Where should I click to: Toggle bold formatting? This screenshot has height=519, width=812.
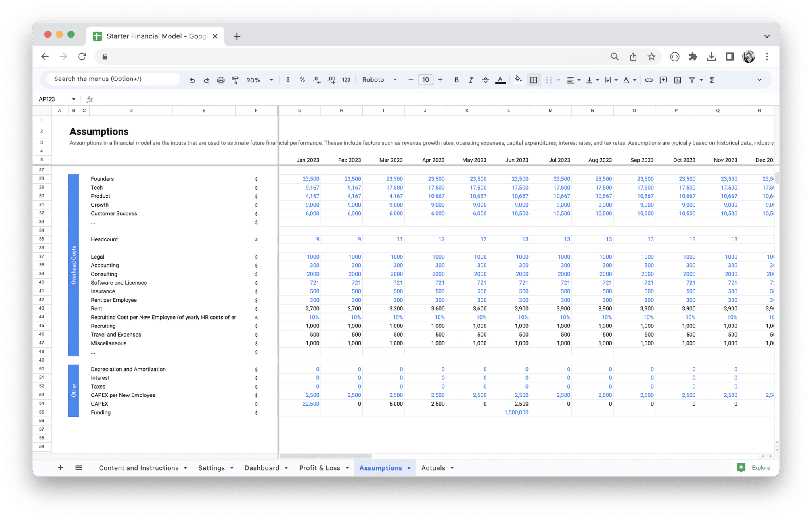click(x=456, y=80)
